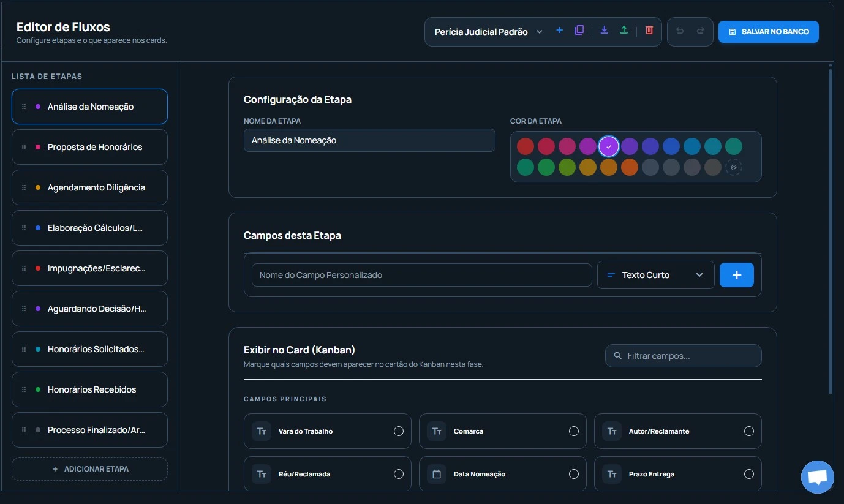Click the blue plus icon to create new flow
This screenshot has height=504, width=844.
559,31
